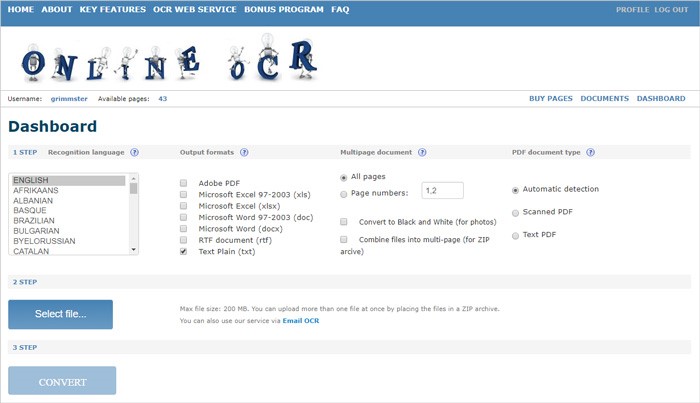Open help icon next to Output formats
The width and height of the screenshot is (700, 403).
click(244, 152)
